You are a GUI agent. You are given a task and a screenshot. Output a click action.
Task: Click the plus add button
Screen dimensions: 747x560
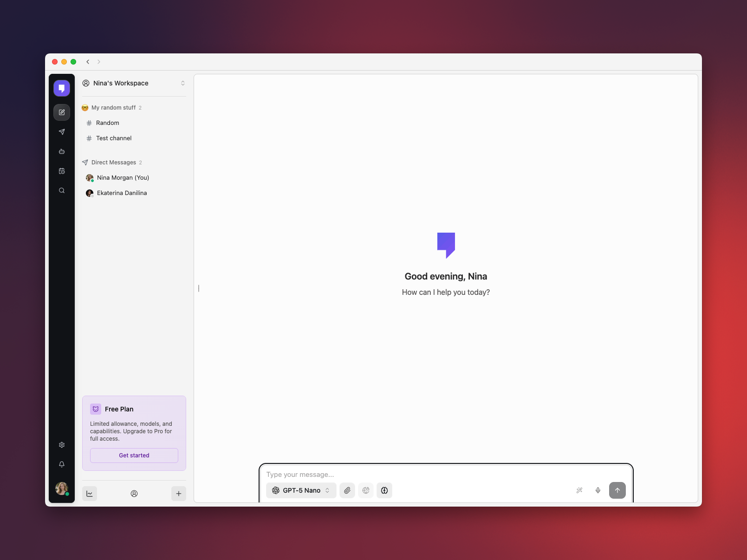[x=179, y=494]
